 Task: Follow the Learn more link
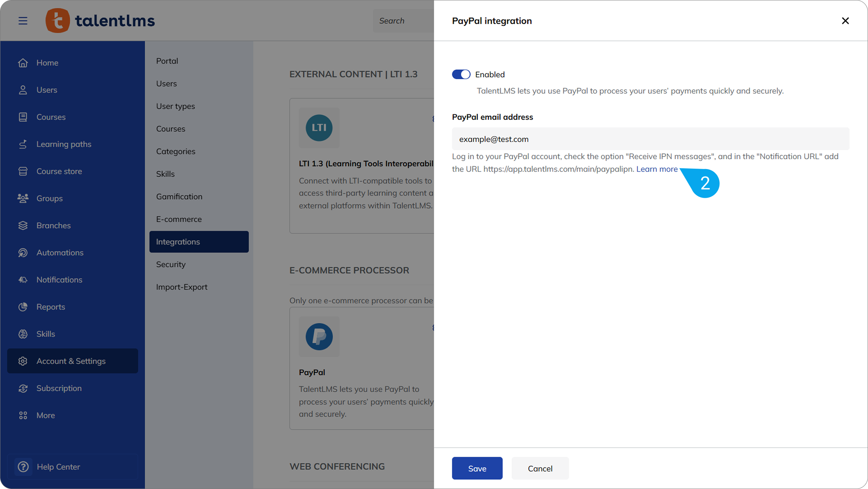656,169
